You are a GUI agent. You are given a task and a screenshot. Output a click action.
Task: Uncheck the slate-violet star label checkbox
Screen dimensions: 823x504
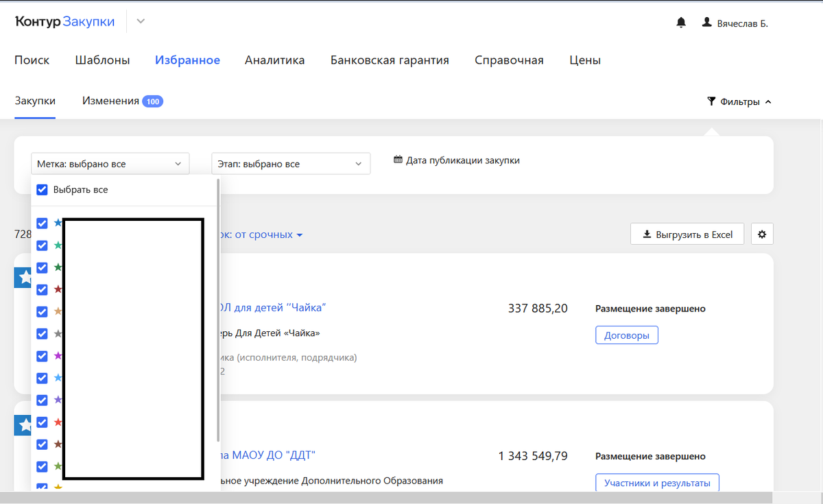42,400
